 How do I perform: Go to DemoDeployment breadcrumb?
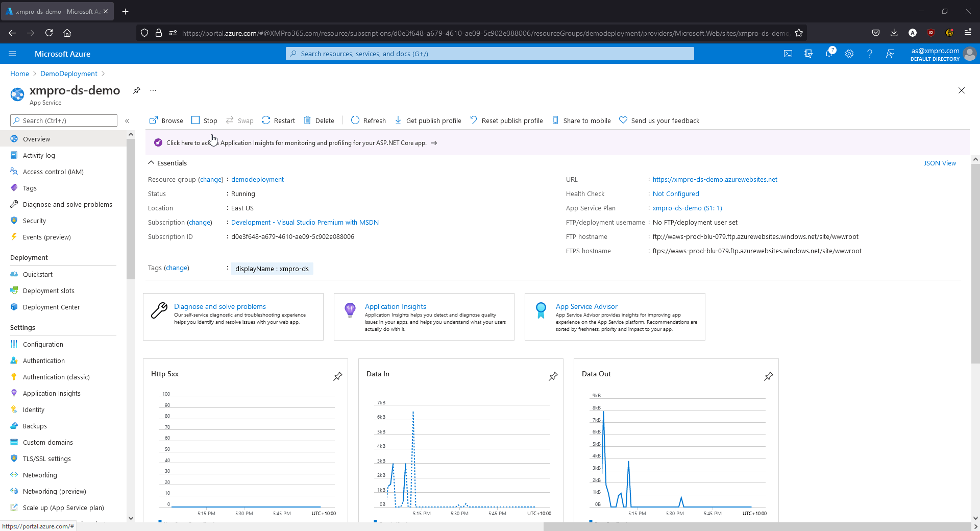[69, 74]
